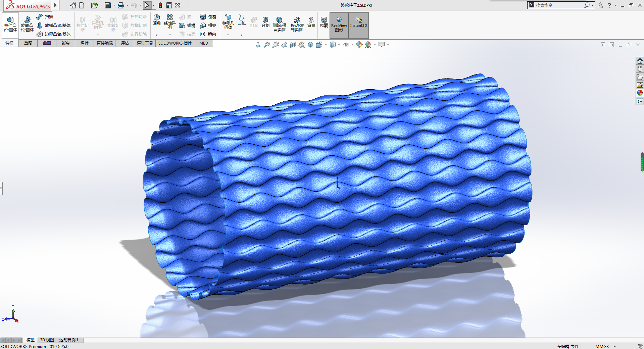644x349 pixels.
Task: Select the Intersect (相交) tool
Action: click(x=208, y=26)
